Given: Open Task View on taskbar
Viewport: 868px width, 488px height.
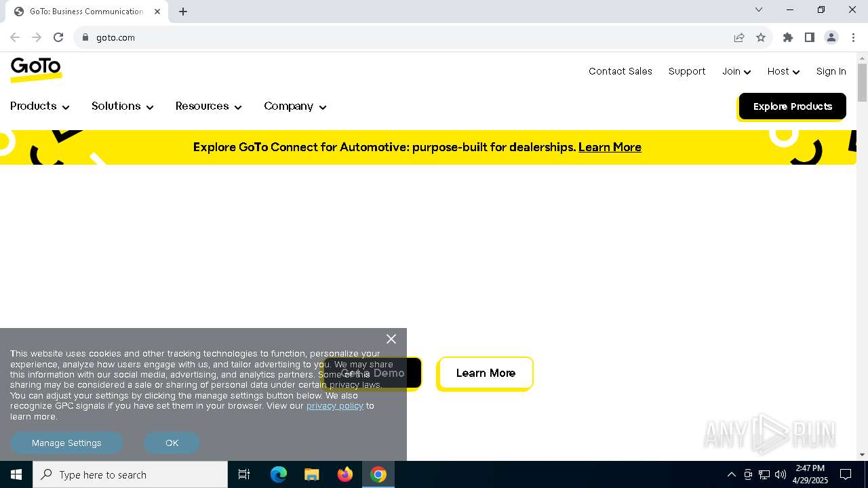Looking at the screenshot, I should (244, 474).
